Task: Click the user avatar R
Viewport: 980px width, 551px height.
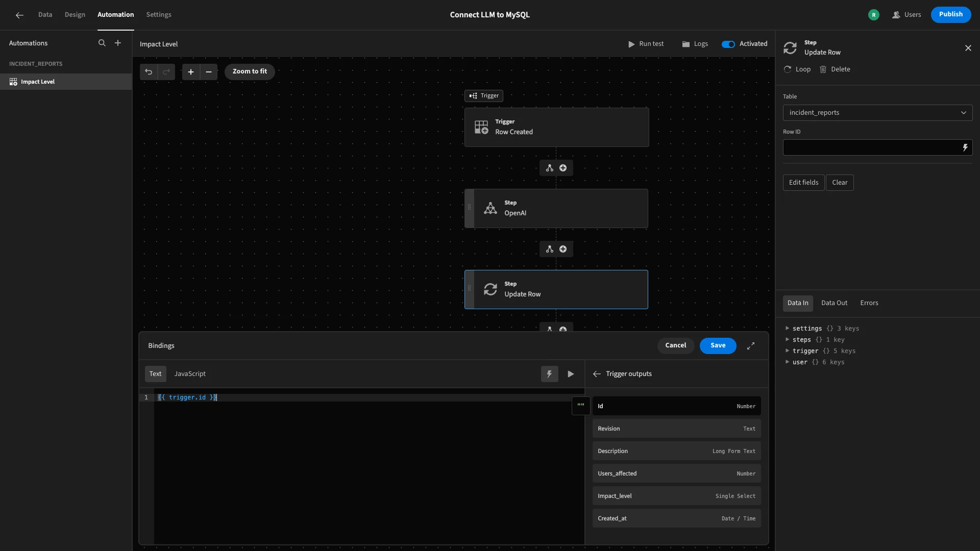Action: click(874, 15)
